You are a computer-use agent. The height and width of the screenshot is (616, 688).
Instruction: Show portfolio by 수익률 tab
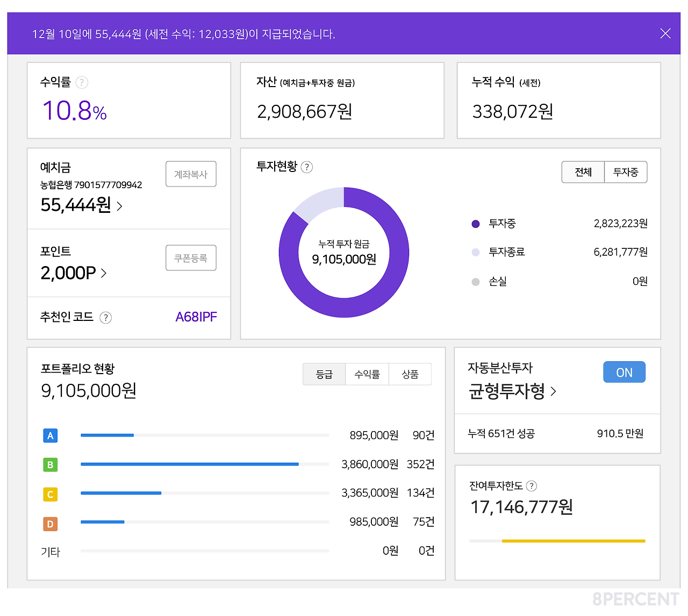(367, 374)
